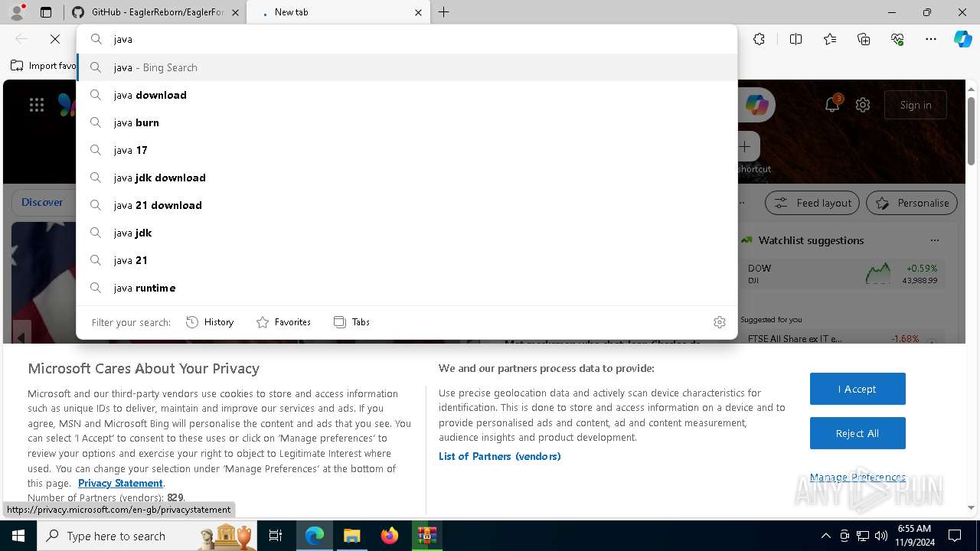Screen dimensions: 980x551
Task: Open Task View on taskbar
Action: [276, 536]
